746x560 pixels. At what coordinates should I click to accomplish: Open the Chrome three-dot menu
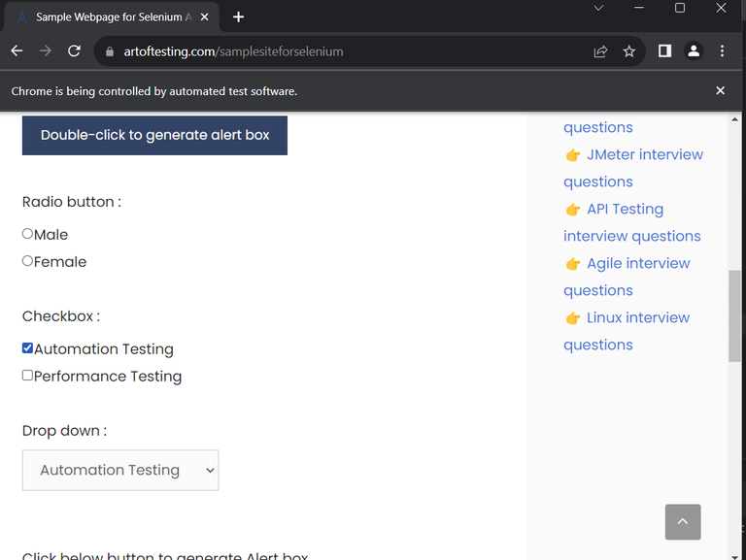coord(722,51)
